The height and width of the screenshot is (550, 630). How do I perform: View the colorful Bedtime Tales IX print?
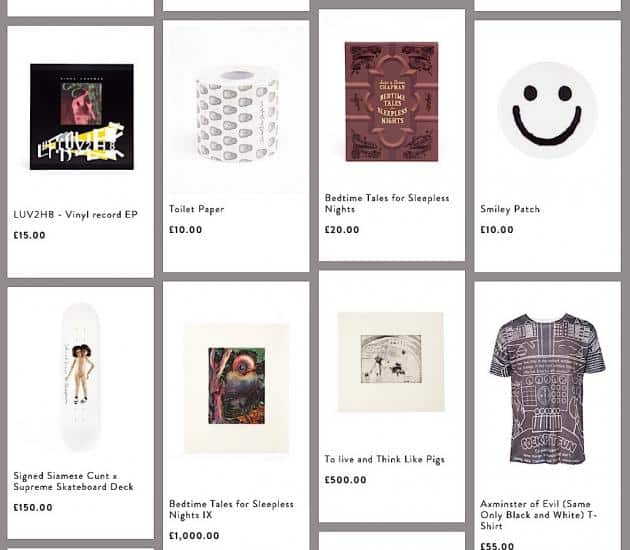coord(237,387)
